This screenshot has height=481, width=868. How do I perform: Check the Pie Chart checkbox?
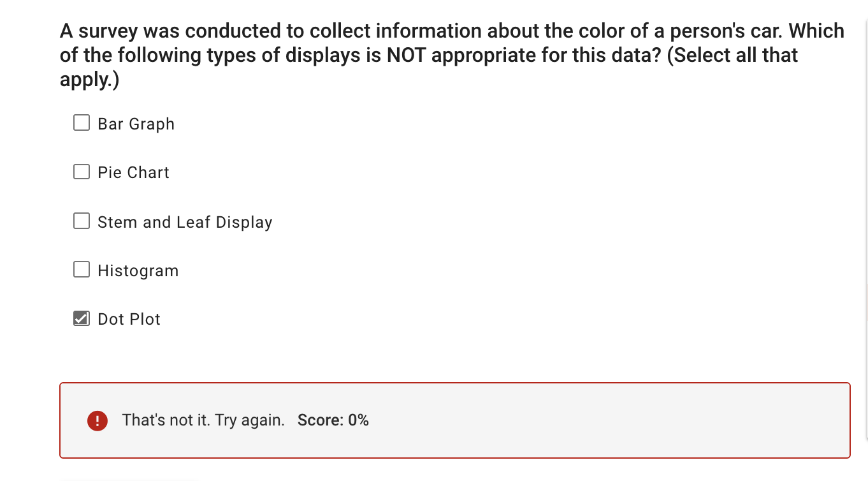81,171
